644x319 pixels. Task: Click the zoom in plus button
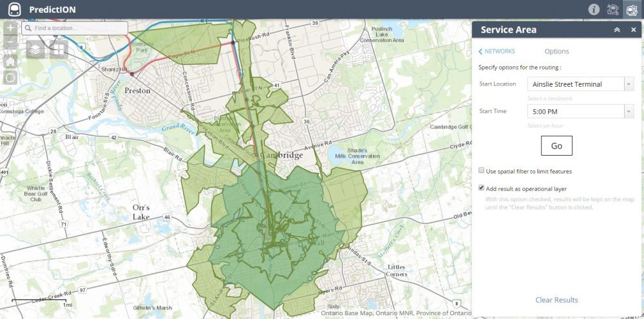click(10, 28)
